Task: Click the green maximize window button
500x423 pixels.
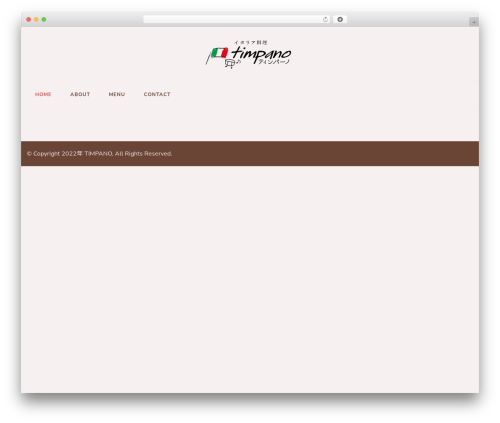Action: click(x=44, y=20)
